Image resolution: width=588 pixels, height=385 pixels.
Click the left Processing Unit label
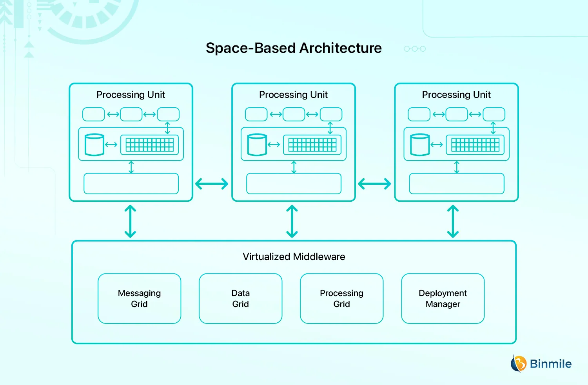[x=131, y=95]
